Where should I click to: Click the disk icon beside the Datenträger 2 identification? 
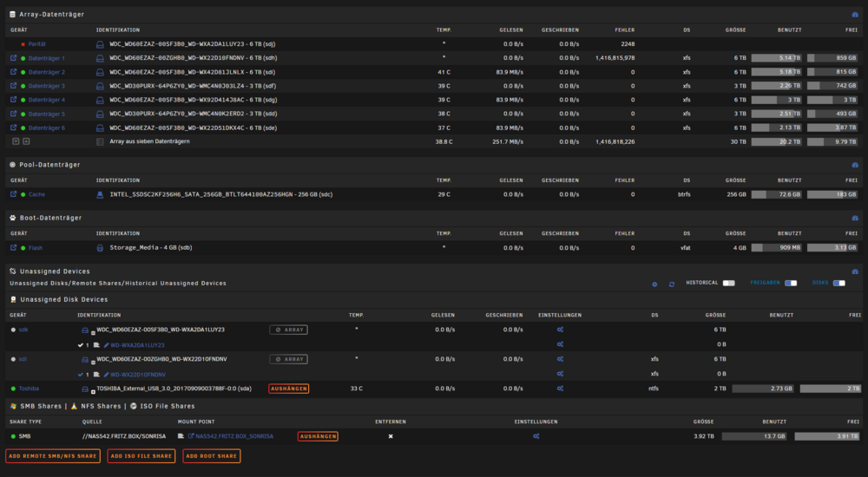(100, 72)
